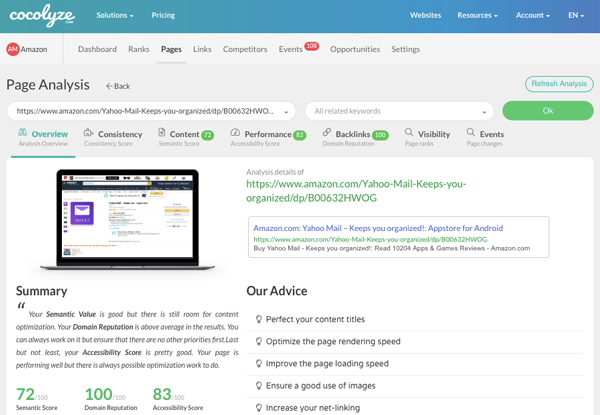Click the blue search result title link
Image resolution: width=600 pixels, height=415 pixels.
[378, 228]
